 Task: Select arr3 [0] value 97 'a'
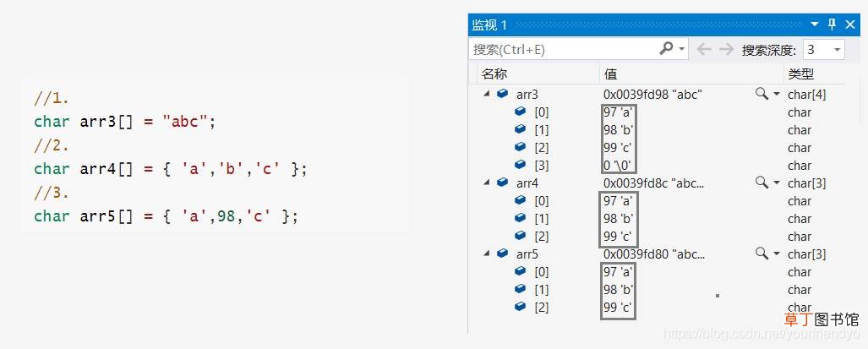pos(618,112)
